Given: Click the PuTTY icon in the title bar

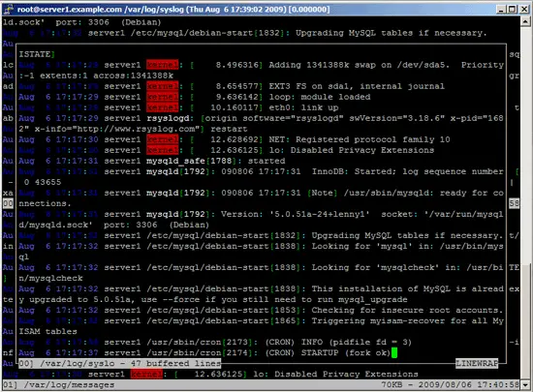Looking at the screenshot, I should pos(8,9).
